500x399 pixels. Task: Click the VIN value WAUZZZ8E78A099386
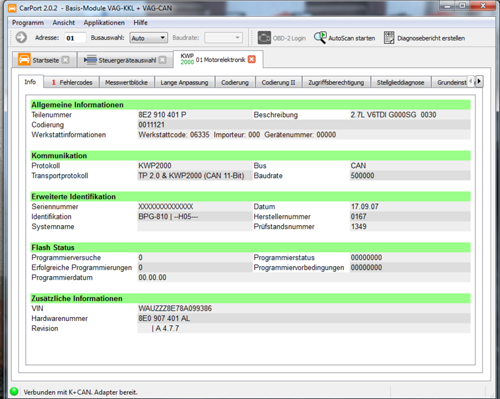coord(175,308)
